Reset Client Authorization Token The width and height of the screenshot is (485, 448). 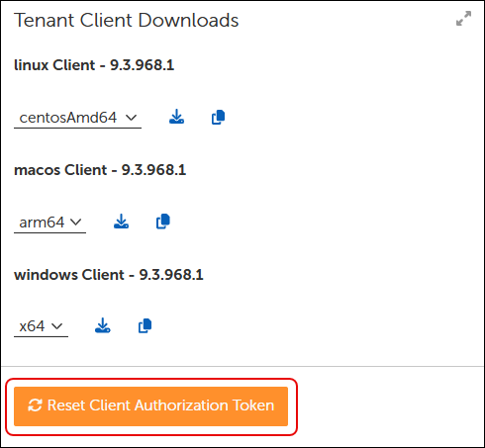pos(150,406)
